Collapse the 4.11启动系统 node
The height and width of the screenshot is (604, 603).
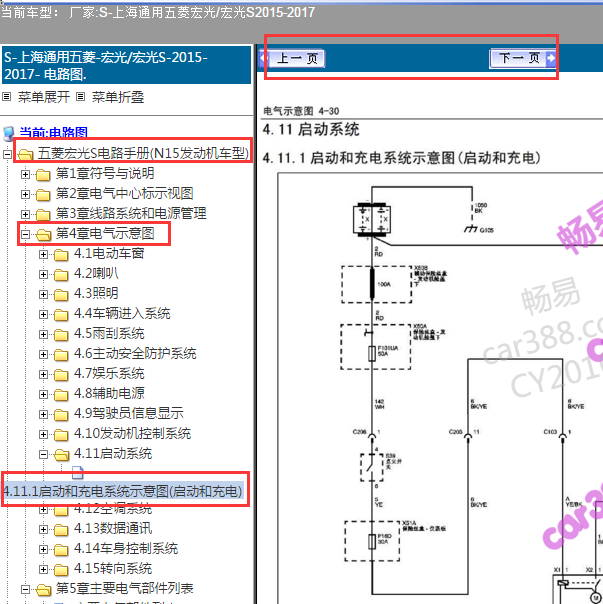[x=44, y=455]
